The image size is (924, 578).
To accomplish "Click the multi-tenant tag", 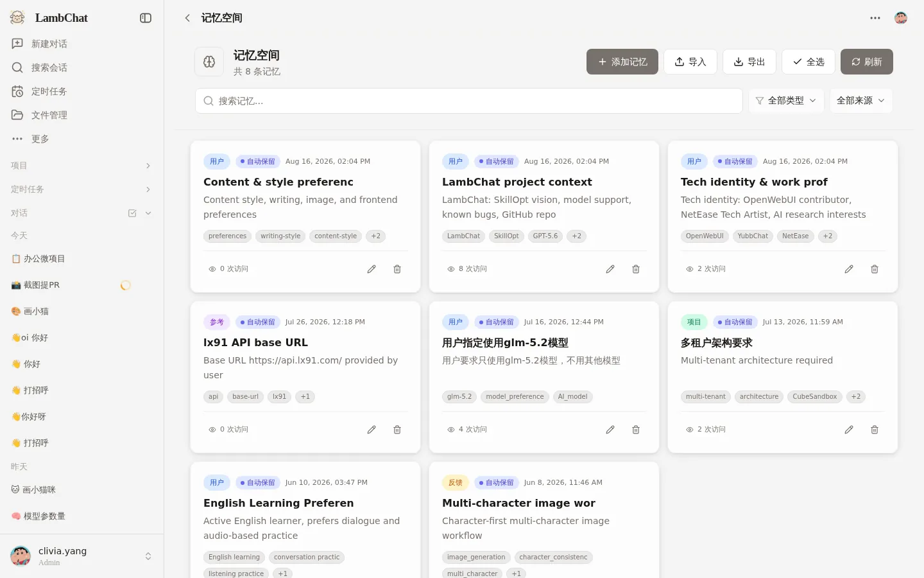I will click(x=706, y=397).
